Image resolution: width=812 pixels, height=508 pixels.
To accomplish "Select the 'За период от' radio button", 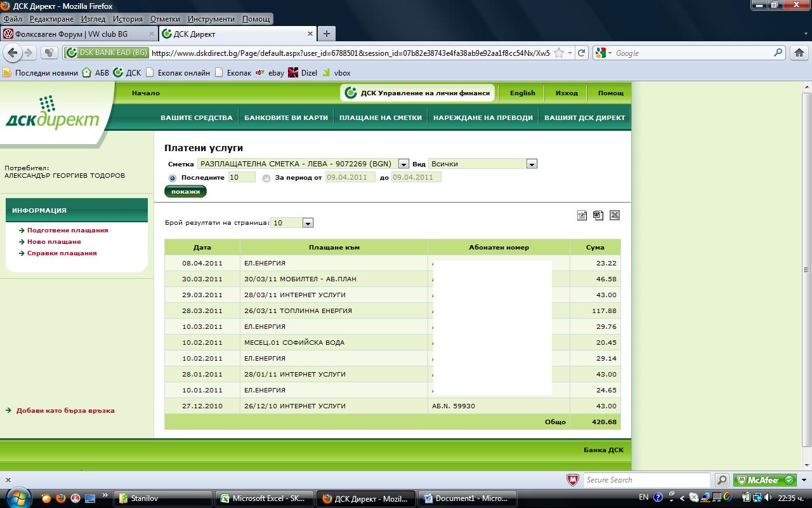I will coord(266,178).
